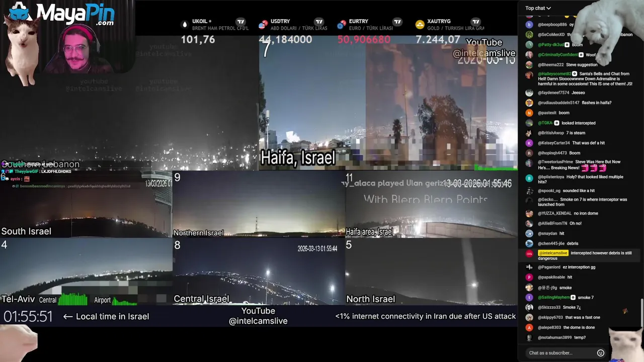
Task: Click @chen445-j6e avatar icon
Action: 529,243
